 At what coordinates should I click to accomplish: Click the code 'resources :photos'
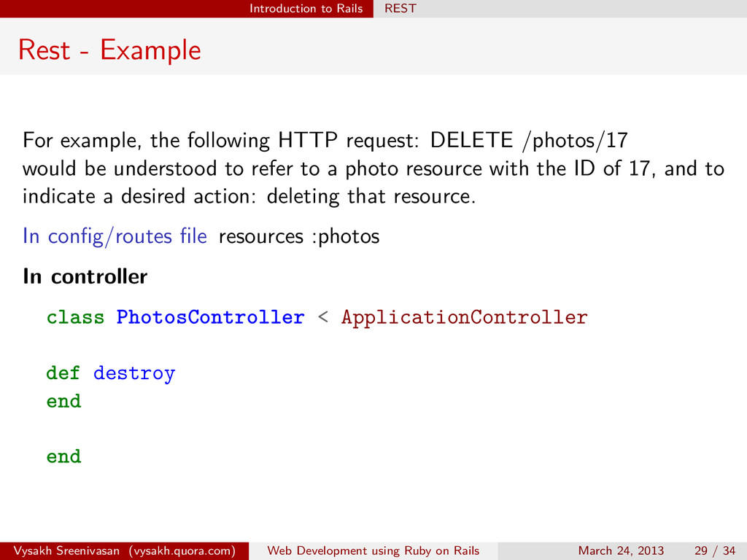pos(298,237)
